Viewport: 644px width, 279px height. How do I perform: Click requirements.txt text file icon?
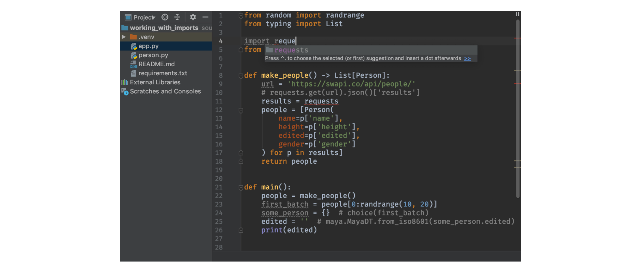133,73
